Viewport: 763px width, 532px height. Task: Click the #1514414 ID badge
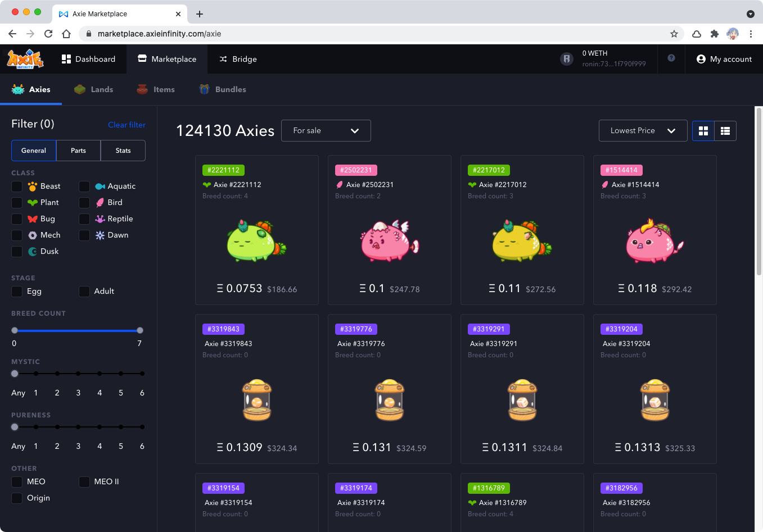pyautogui.click(x=621, y=170)
